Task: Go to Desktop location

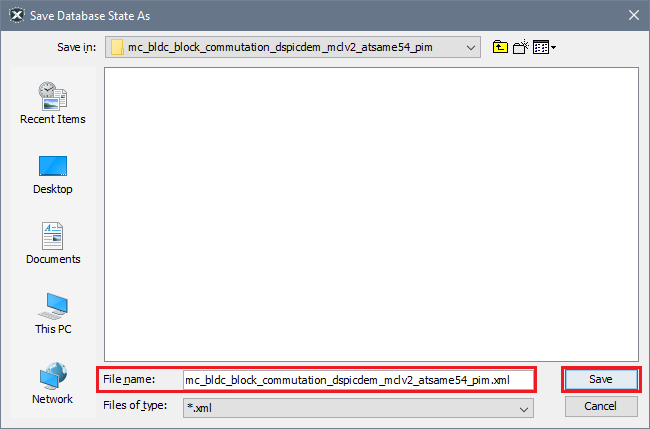Action: click(53, 175)
